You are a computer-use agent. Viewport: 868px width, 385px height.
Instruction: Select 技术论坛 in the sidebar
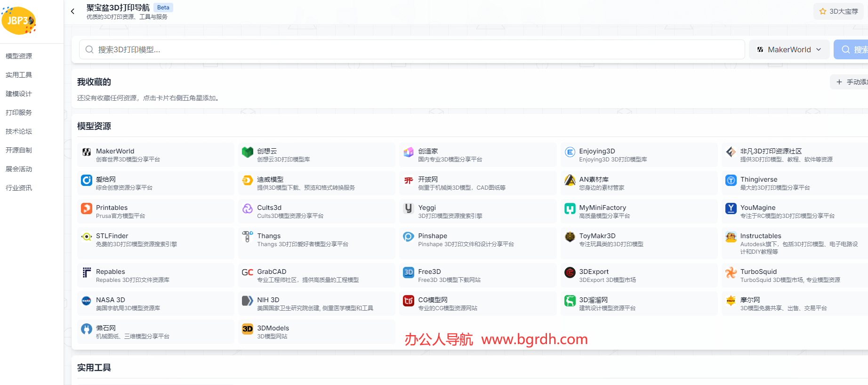(x=19, y=131)
